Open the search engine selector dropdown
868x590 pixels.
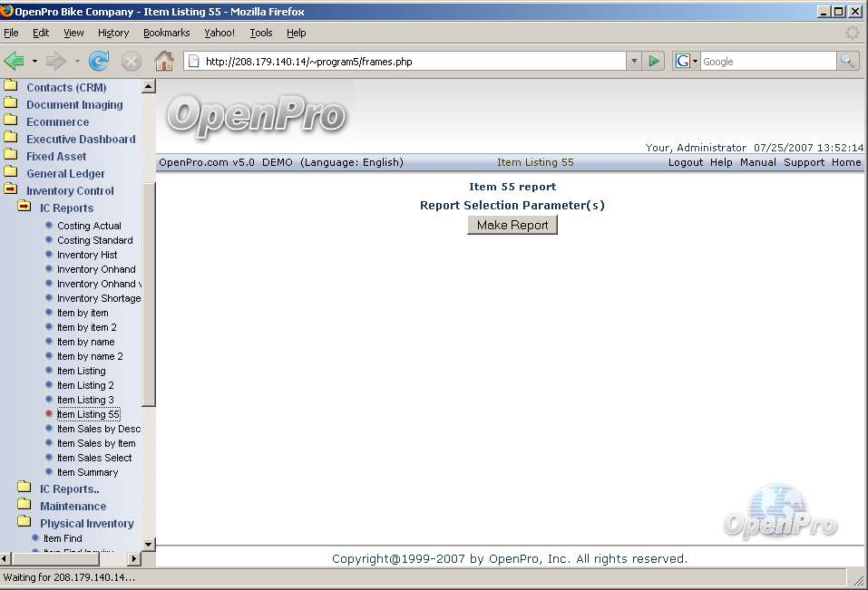pyautogui.click(x=687, y=61)
